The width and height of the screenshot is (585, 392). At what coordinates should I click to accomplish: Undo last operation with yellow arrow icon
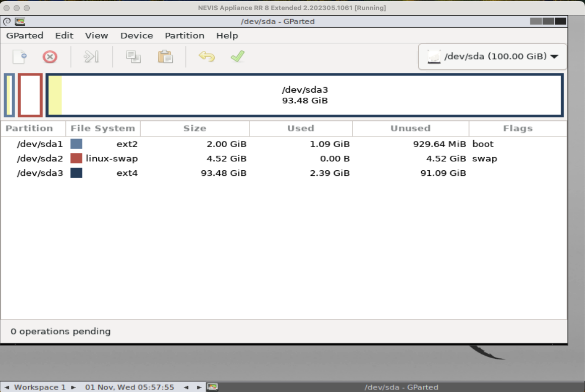click(207, 56)
